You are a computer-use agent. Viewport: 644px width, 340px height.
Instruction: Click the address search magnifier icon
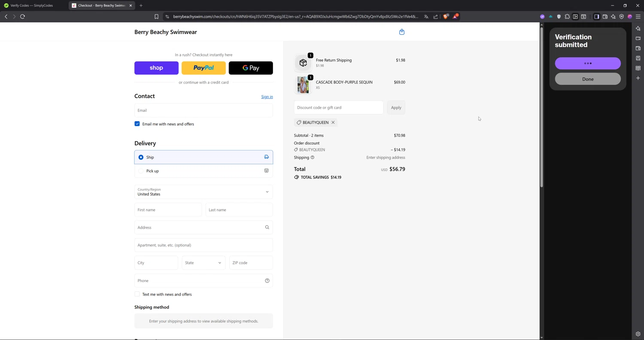tap(267, 227)
